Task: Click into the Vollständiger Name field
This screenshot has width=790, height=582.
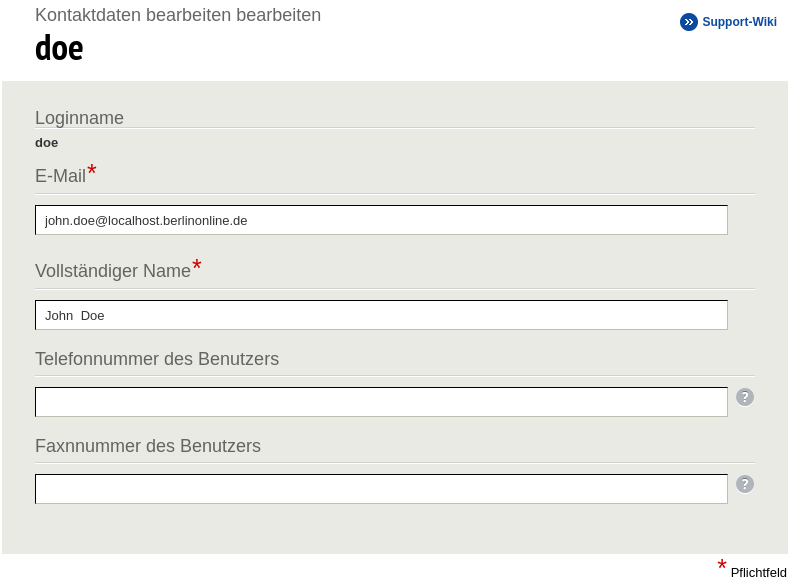Action: (x=381, y=315)
